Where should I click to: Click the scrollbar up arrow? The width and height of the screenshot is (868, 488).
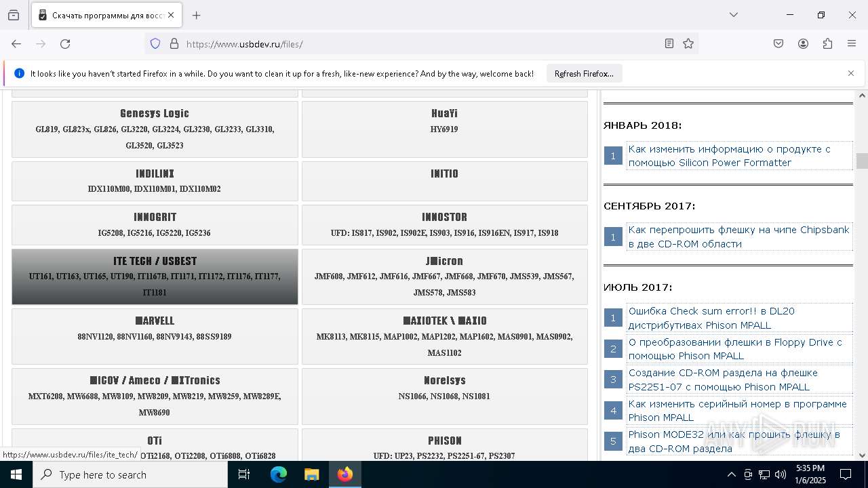862,96
